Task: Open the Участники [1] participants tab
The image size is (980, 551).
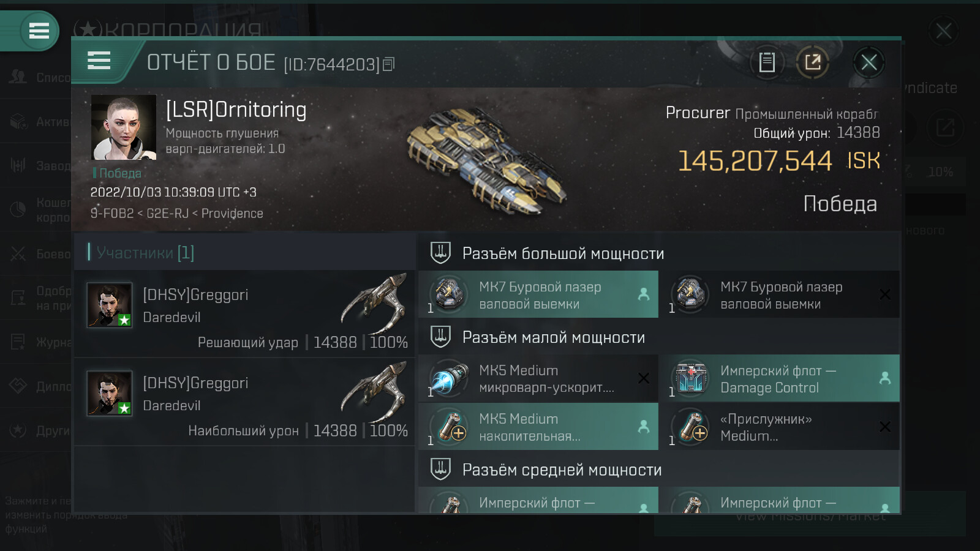Action: (145, 252)
